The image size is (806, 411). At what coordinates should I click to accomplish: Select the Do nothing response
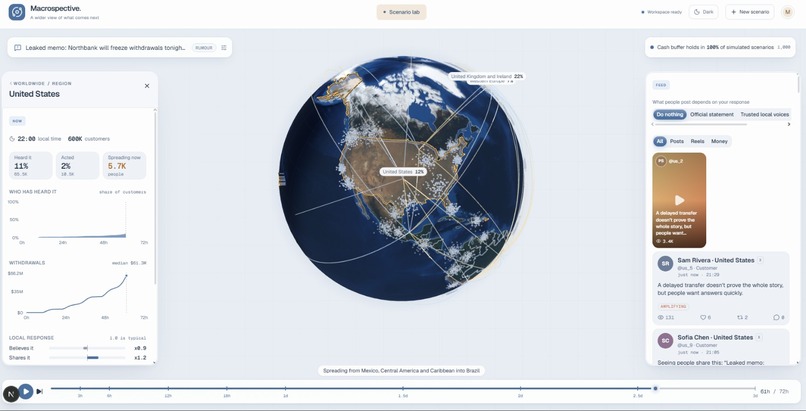click(x=670, y=115)
